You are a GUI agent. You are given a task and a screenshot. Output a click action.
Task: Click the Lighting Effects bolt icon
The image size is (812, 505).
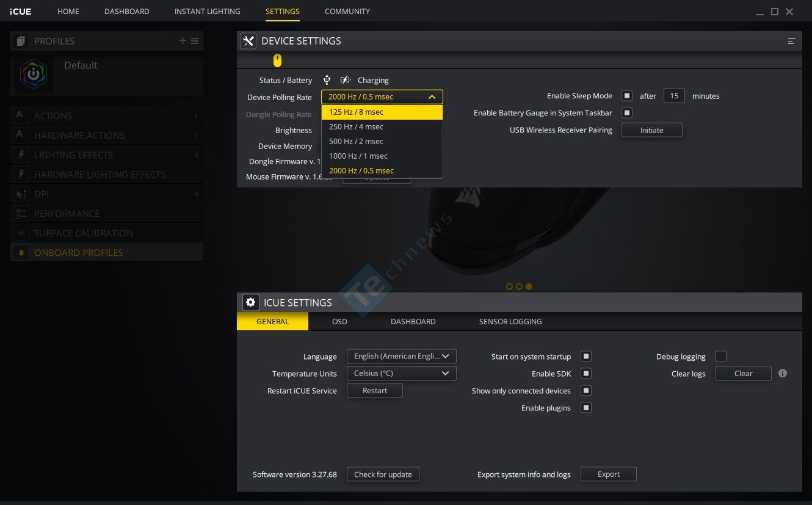[x=21, y=155]
